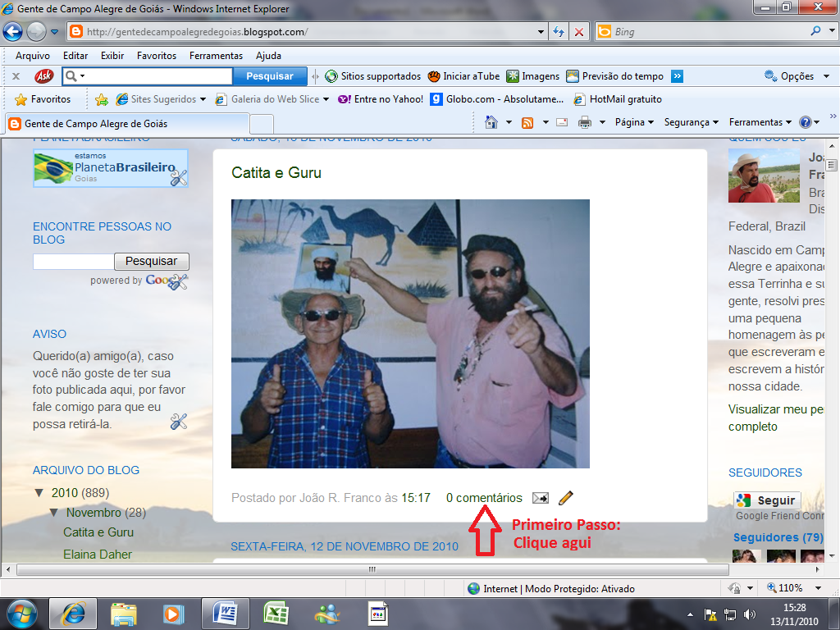Click the Read Mail envelope icon
The width and height of the screenshot is (840, 630).
pyautogui.click(x=562, y=122)
